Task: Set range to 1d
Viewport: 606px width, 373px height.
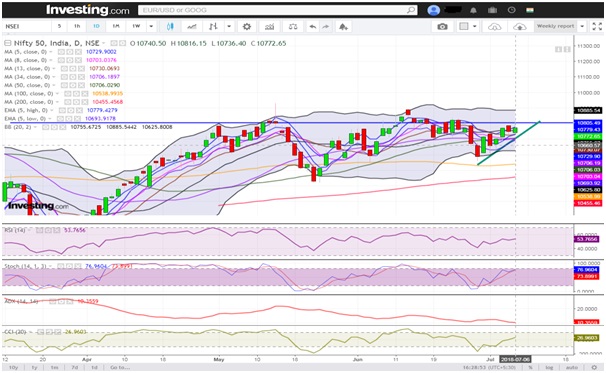Action: pyautogui.click(x=94, y=367)
